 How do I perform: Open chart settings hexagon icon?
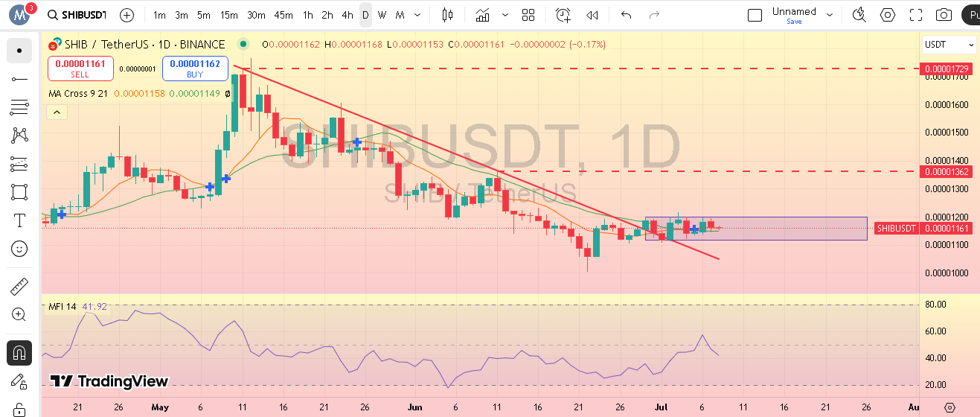click(888, 15)
